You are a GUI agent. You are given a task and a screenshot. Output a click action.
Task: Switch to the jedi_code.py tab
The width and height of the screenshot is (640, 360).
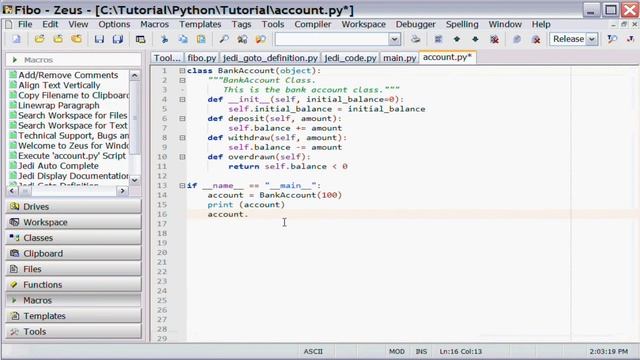coord(350,58)
